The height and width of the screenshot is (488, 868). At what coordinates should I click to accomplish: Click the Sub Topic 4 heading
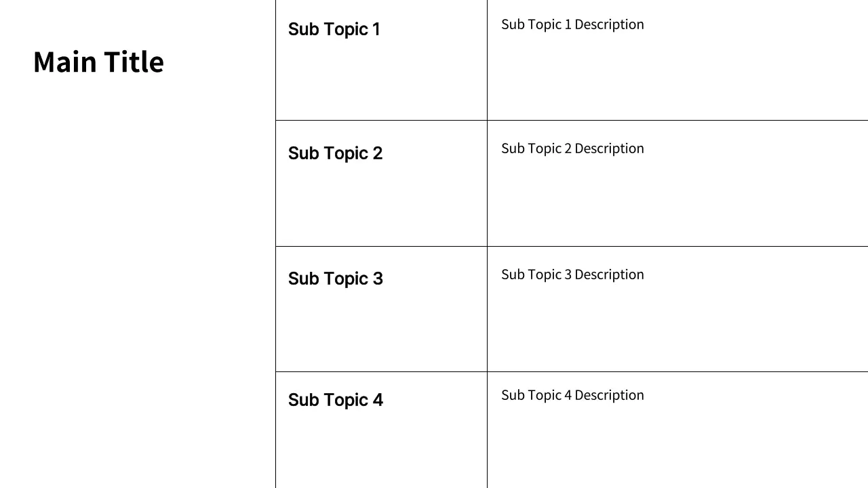(x=335, y=400)
